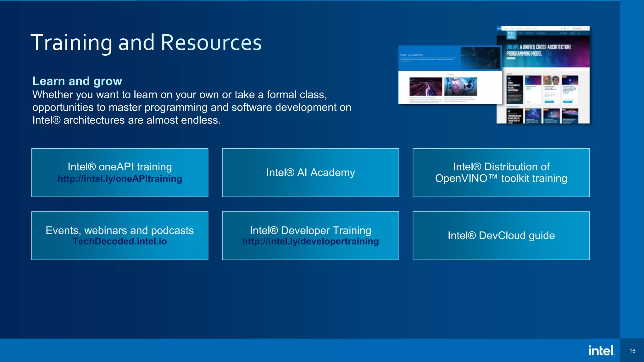The width and height of the screenshot is (644, 362).
Task: Click Events, webinars and podcasts box title
Action: pyautogui.click(x=119, y=230)
